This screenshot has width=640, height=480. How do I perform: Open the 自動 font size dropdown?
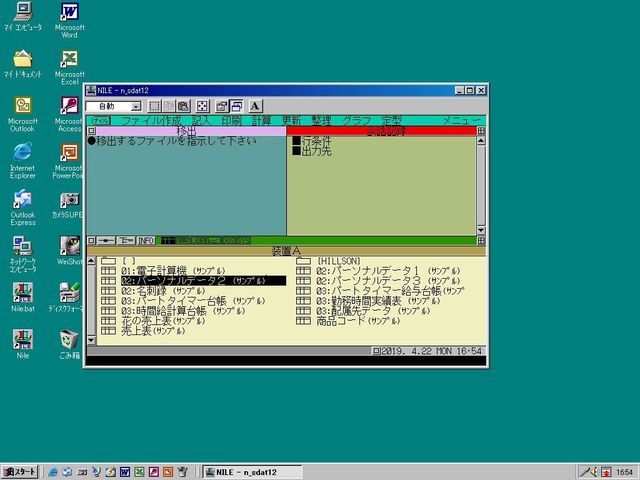click(x=135, y=106)
